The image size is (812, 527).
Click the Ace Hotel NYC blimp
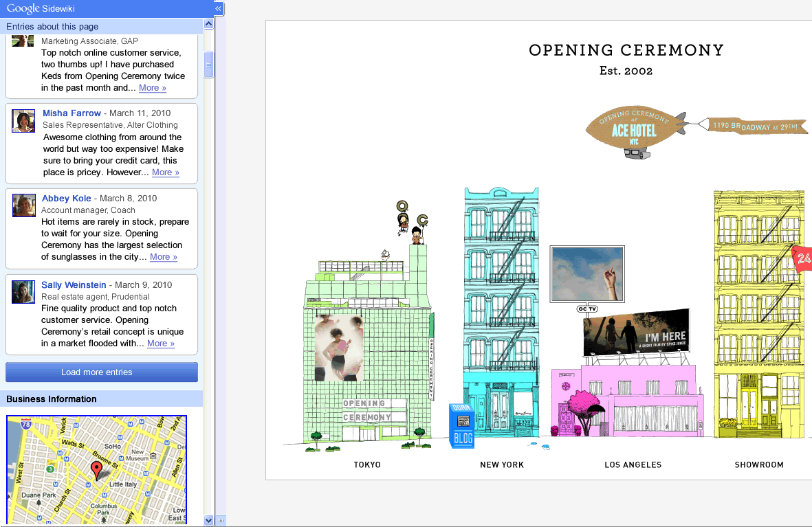tap(636, 132)
